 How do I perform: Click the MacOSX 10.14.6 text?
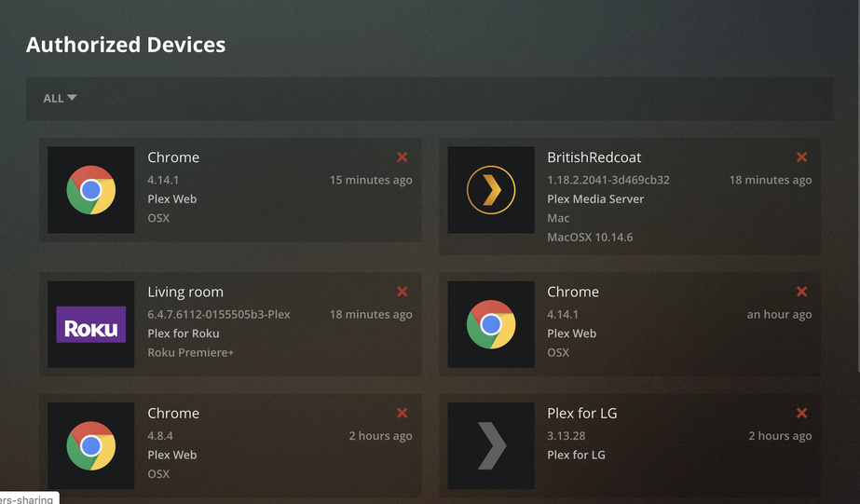coord(590,238)
